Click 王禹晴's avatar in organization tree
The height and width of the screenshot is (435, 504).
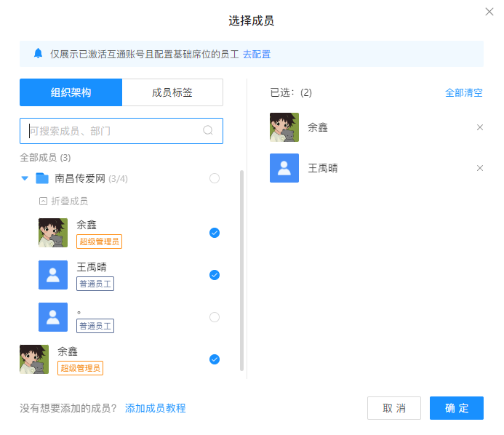[53, 275]
